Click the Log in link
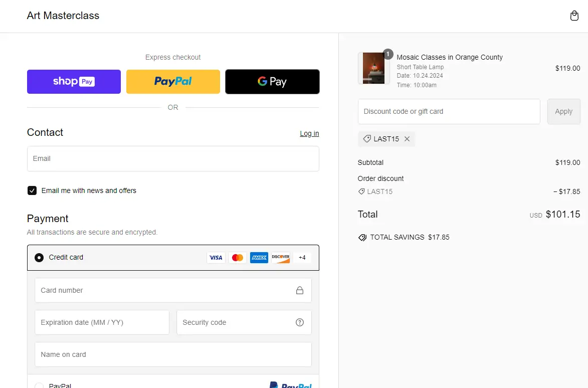The height and width of the screenshot is (388, 588). 309,133
